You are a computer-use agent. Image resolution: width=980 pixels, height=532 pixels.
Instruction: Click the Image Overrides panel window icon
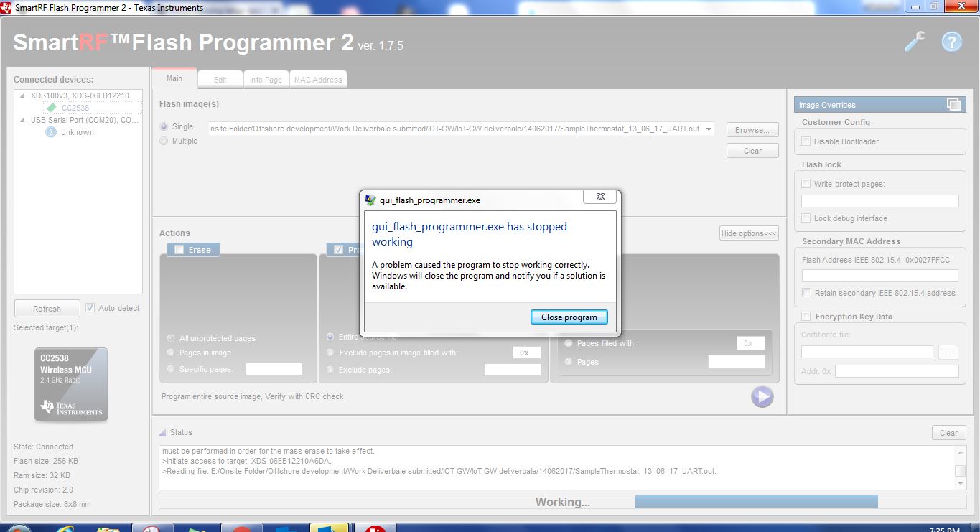point(953,104)
